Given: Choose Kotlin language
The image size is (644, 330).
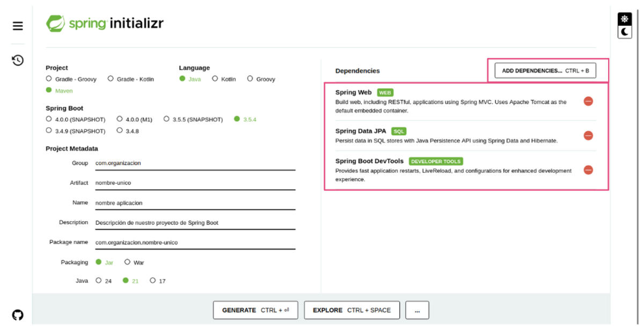Looking at the screenshot, I should pos(224,79).
